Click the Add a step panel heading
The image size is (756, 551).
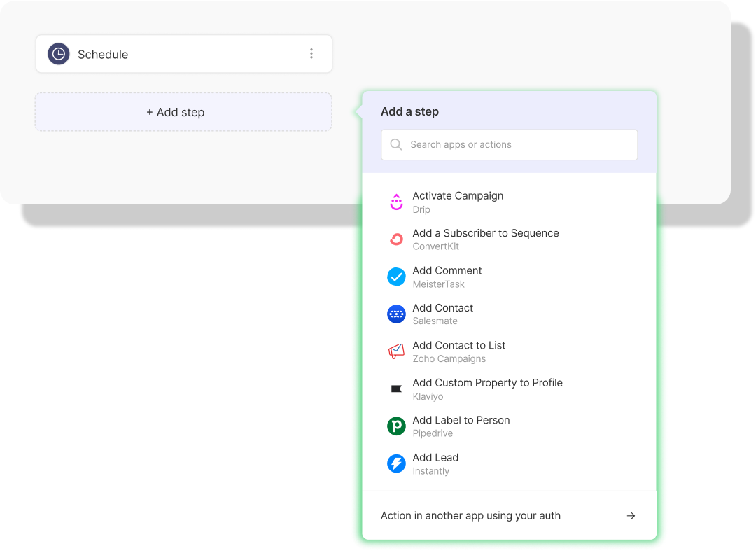point(409,112)
